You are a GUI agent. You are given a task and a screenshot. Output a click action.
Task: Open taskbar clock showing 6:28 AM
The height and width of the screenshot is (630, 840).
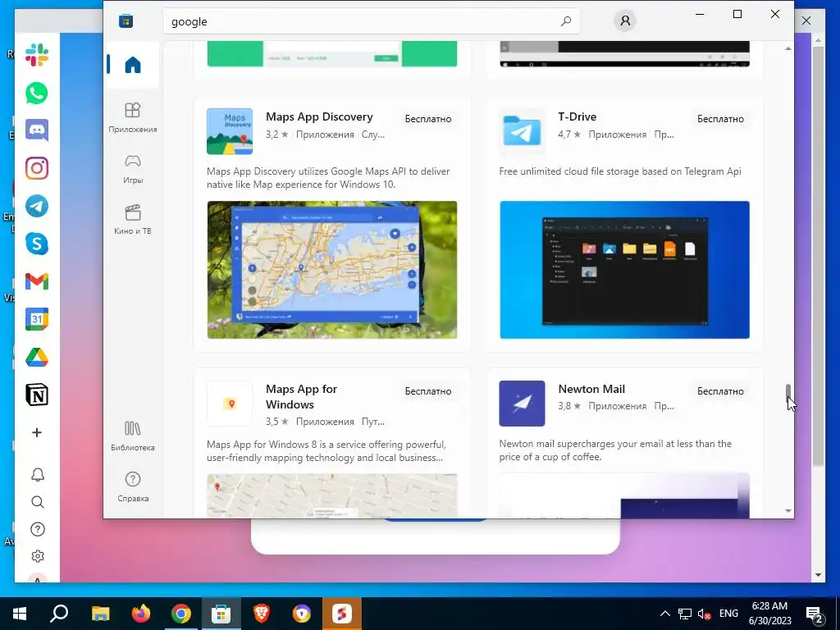(x=769, y=614)
